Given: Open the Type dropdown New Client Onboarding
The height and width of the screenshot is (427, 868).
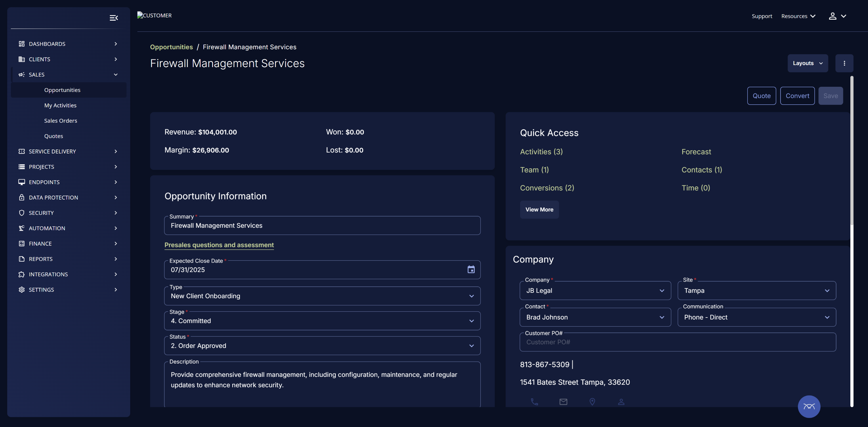Looking at the screenshot, I should (x=322, y=296).
